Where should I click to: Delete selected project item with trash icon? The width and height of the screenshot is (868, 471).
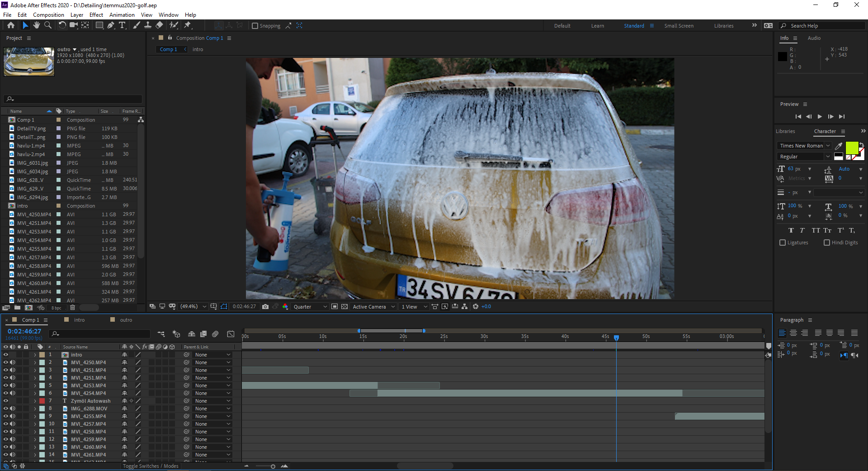72,308
